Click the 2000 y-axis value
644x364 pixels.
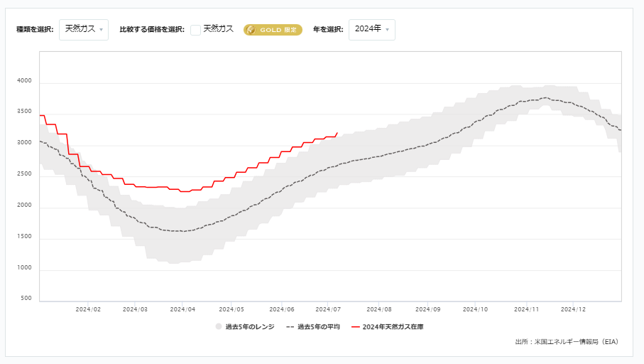tap(24, 205)
